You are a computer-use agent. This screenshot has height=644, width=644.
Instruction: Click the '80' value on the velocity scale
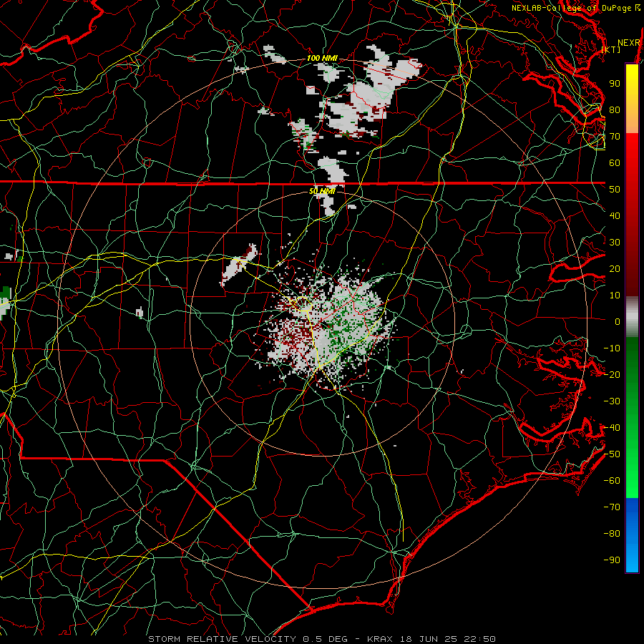[615, 110]
